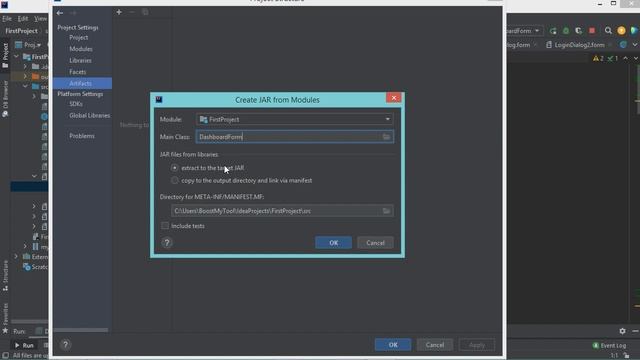Open Module FirstProject dropdown

click(294, 119)
